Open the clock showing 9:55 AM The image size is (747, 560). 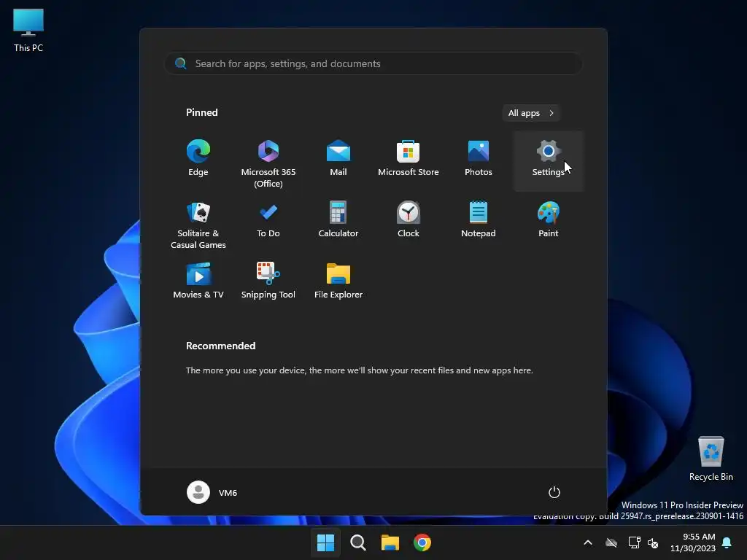tap(693, 542)
